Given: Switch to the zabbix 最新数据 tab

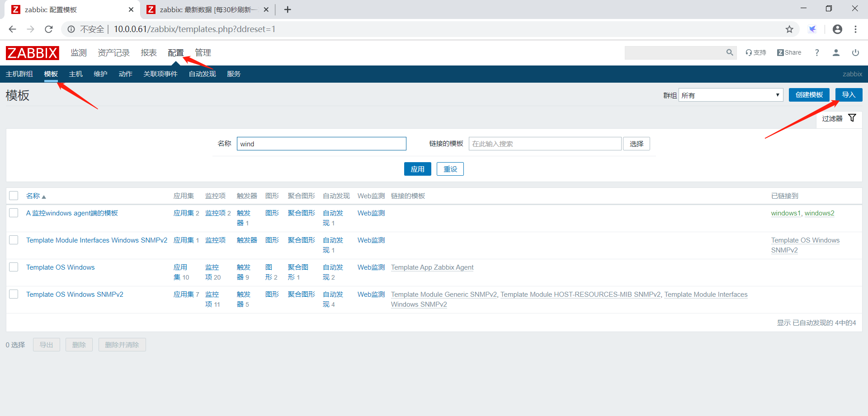Looking at the screenshot, I should (x=208, y=9).
